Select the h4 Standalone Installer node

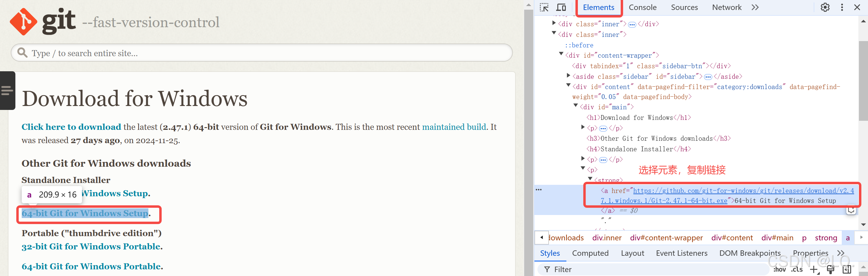pos(638,149)
